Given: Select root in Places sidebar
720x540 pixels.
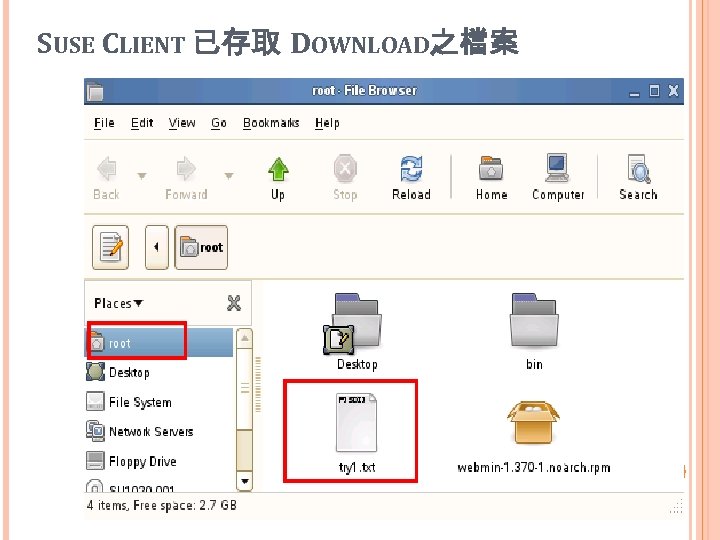Looking at the screenshot, I should [159, 343].
